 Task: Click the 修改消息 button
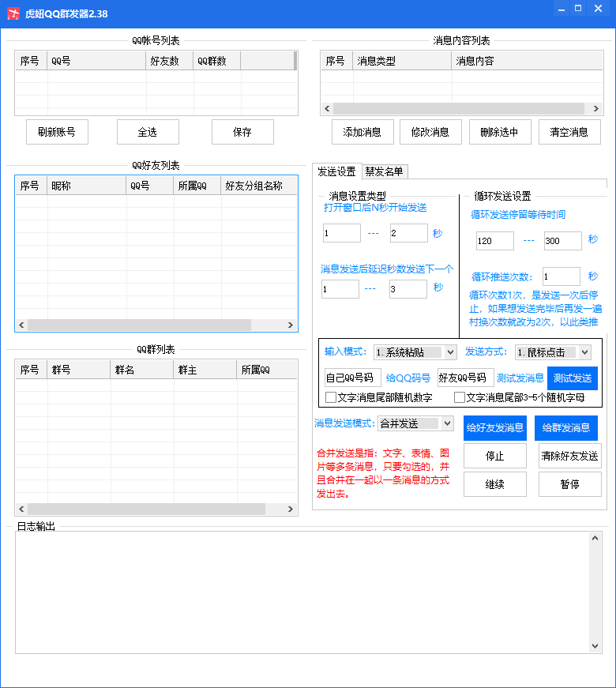pyautogui.click(x=430, y=132)
